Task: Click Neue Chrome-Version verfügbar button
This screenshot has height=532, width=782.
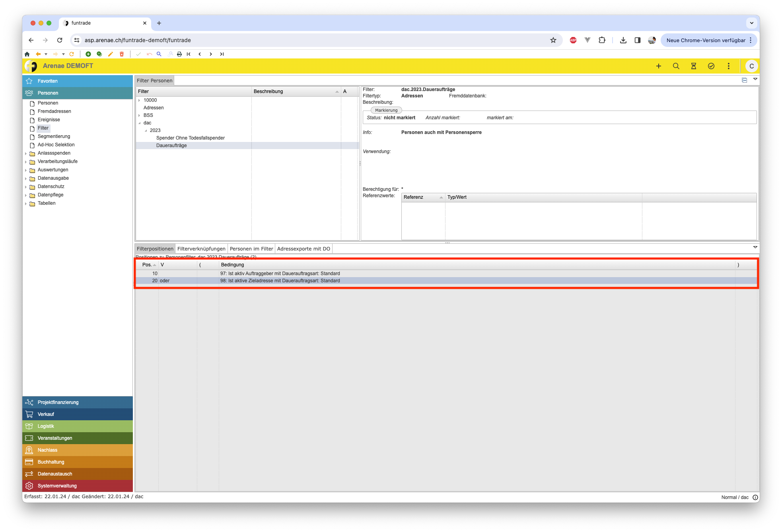Action: tap(705, 40)
